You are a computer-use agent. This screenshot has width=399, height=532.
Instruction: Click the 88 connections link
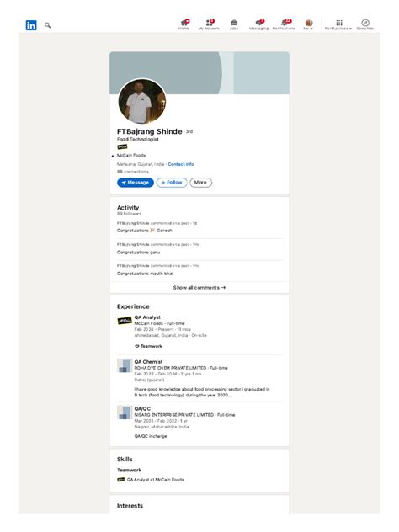[133, 172]
